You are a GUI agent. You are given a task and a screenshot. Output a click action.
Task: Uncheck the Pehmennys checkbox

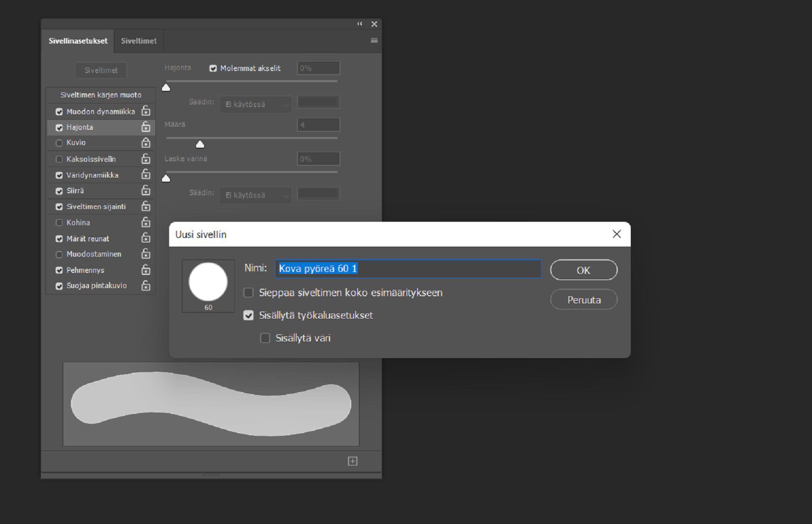coord(59,270)
